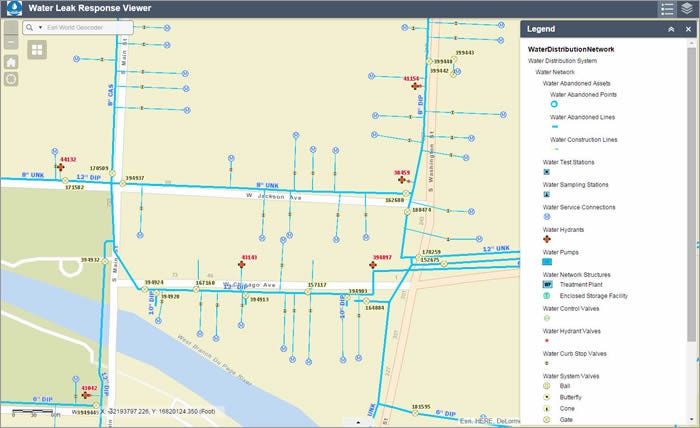
Task: Click system valve 394932 on the map
Action: 105,262
